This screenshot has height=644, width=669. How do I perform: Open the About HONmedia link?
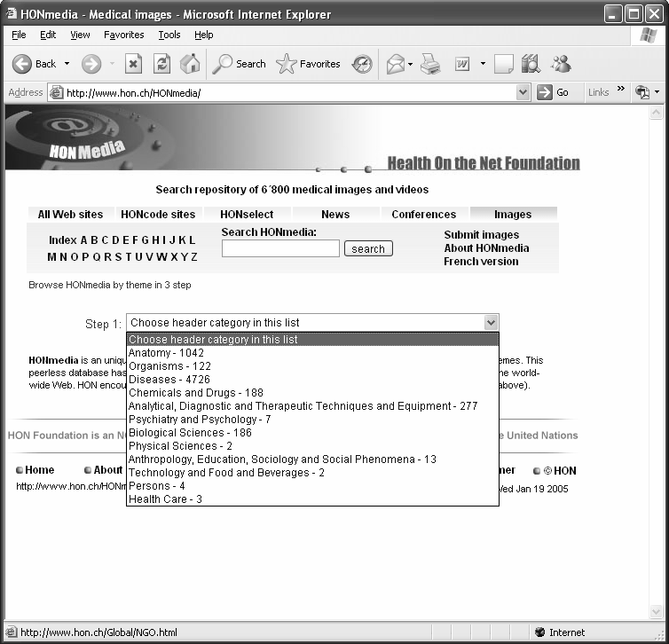point(486,247)
